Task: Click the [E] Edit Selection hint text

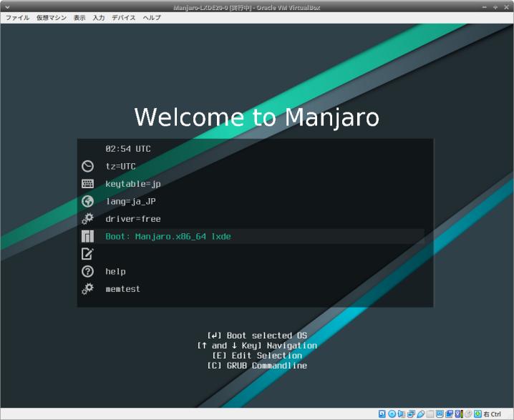Action: [257, 356]
